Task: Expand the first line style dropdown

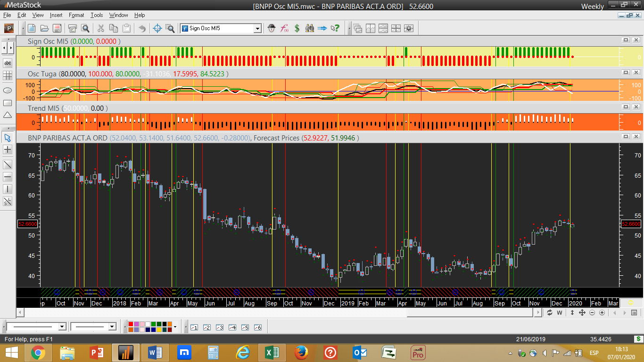Action: click(62, 327)
